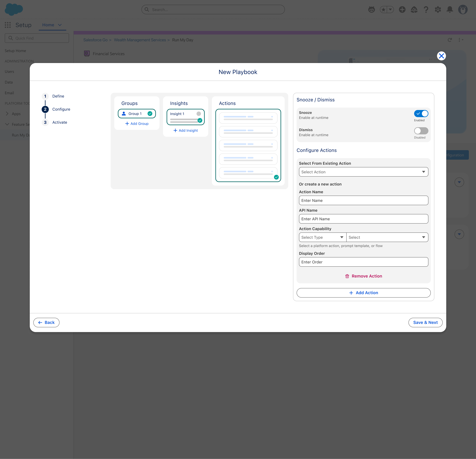476x459 pixels.
Task: Click the notifications bell icon
Action: pos(450,10)
